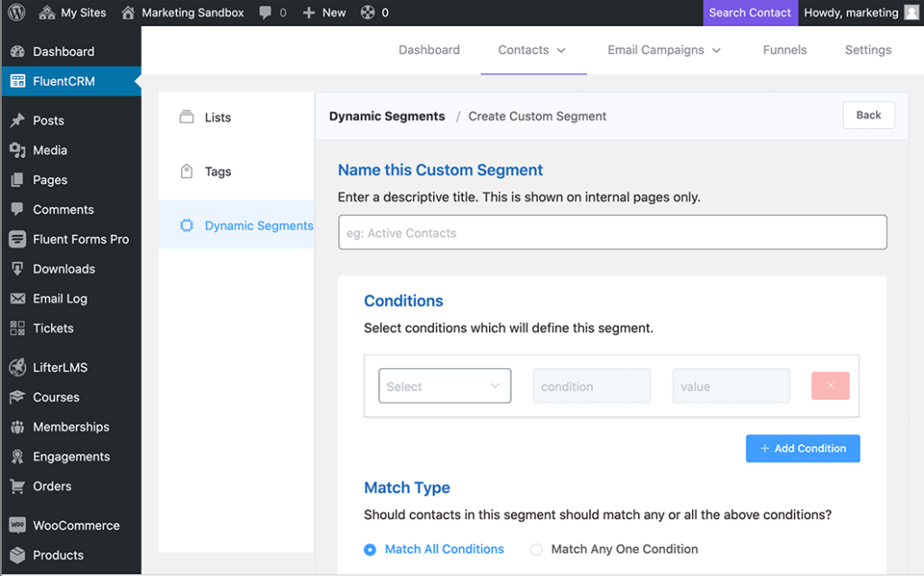Click the Posts pin icon
Screen dimensions: 924x576
tap(18, 120)
